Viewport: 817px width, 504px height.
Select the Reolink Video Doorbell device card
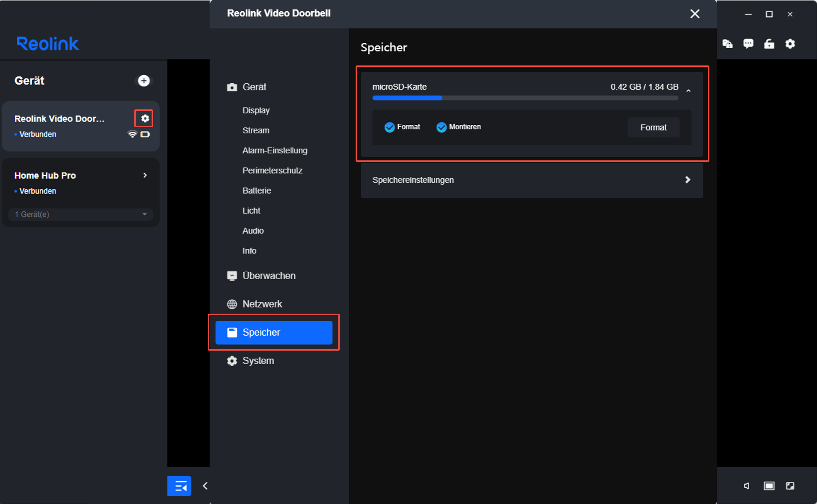point(80,126)
